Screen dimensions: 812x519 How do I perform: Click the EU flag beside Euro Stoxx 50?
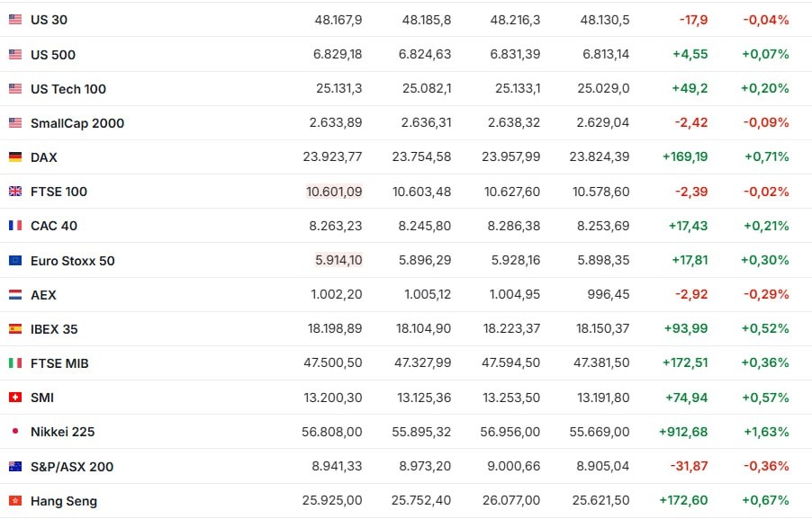click(x=15, y=261)
